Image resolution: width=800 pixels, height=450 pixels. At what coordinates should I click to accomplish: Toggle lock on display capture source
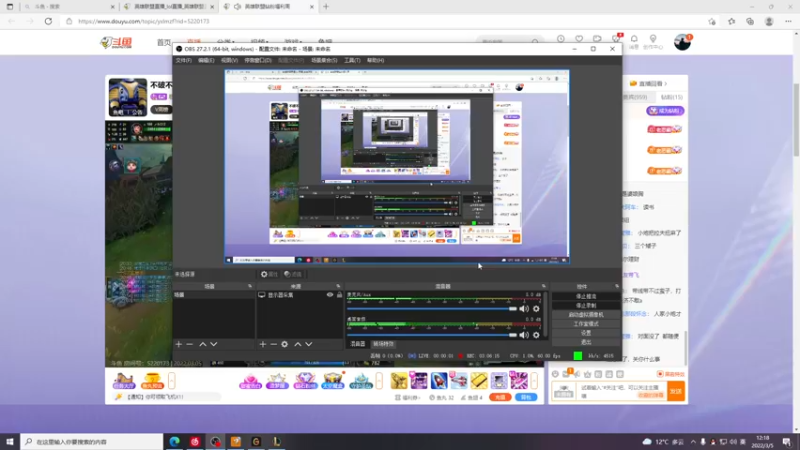tap(339, 295)
